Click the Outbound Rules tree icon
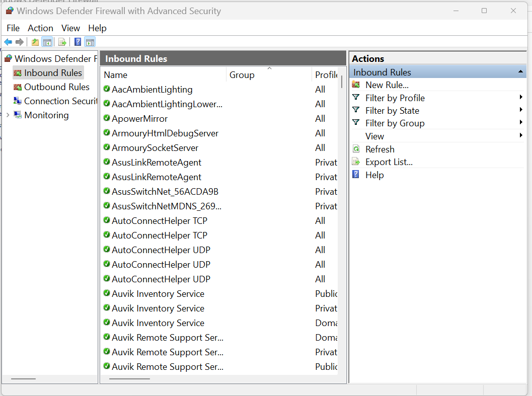Viewport: 532px width, 396px height. click(x=18, y=87)
